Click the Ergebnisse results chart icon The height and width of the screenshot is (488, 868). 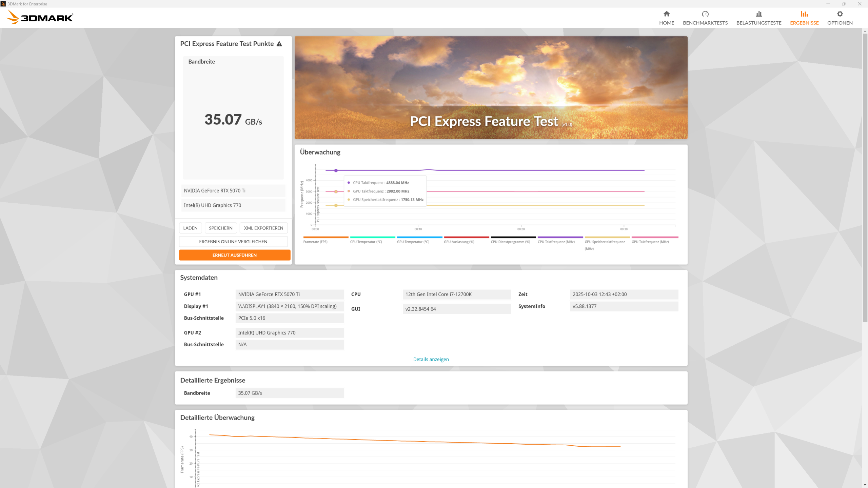[x=804, y=14]
